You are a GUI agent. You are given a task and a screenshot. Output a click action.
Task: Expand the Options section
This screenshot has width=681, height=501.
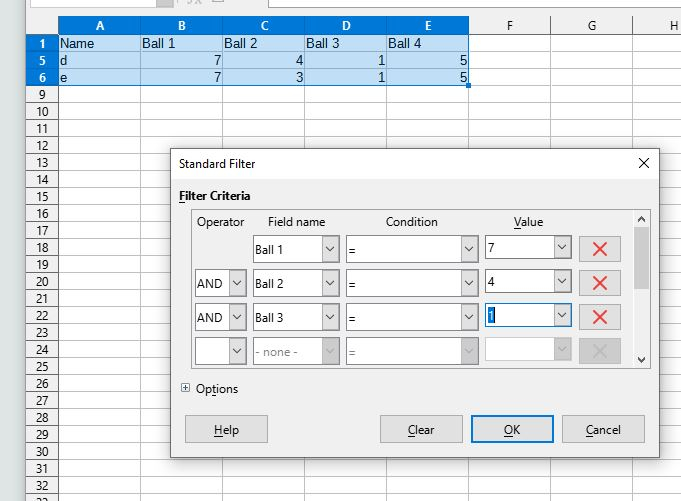(x=186, y=389)
